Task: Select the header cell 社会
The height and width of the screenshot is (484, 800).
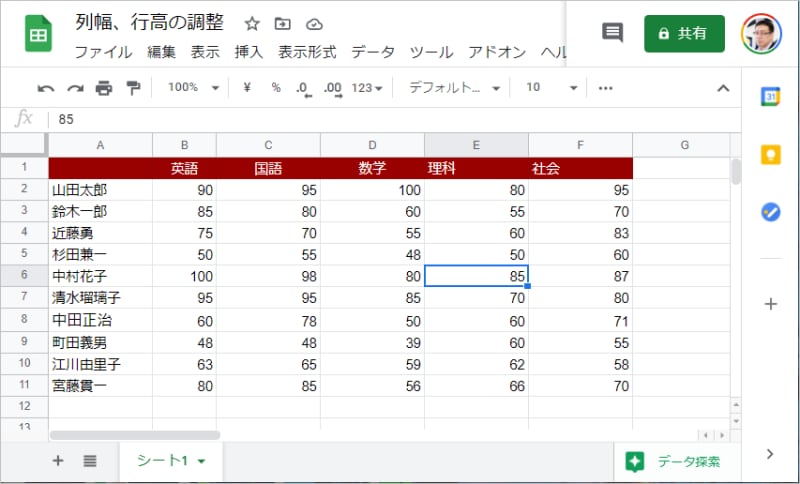Action: click(x=581, y=168)
